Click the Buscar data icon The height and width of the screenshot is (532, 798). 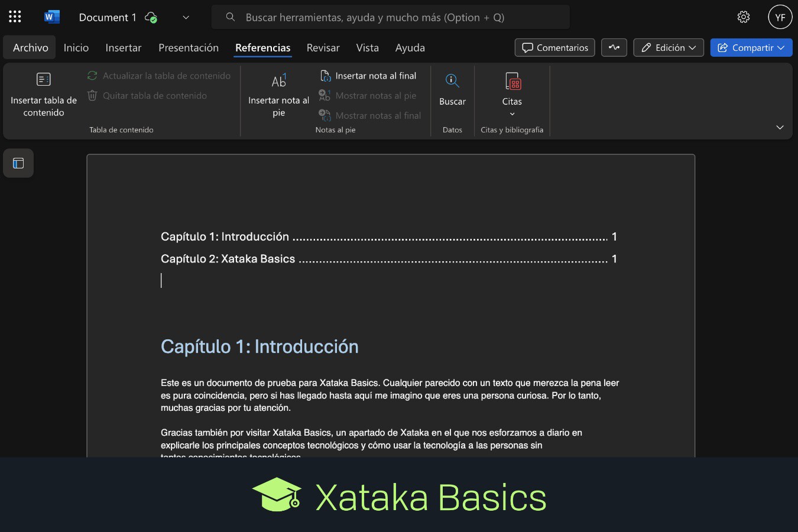[x=452, y=81]
